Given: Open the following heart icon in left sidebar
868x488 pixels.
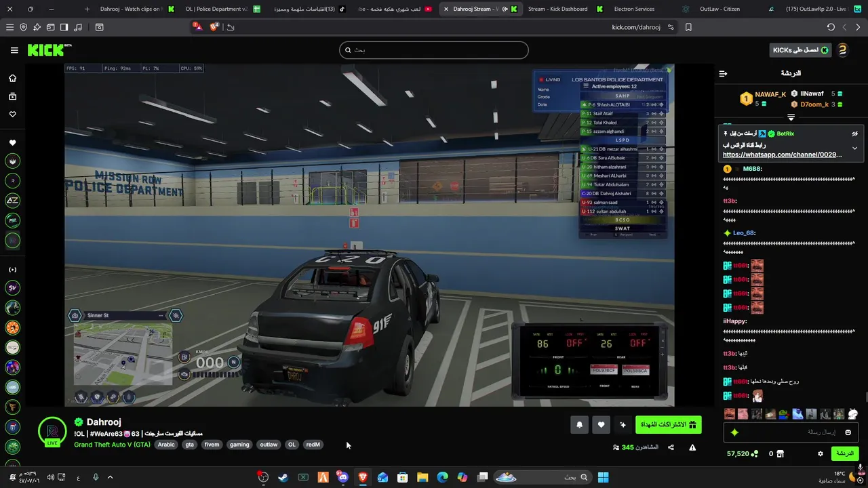Looking at the screenshot, I should pos(12,114).
